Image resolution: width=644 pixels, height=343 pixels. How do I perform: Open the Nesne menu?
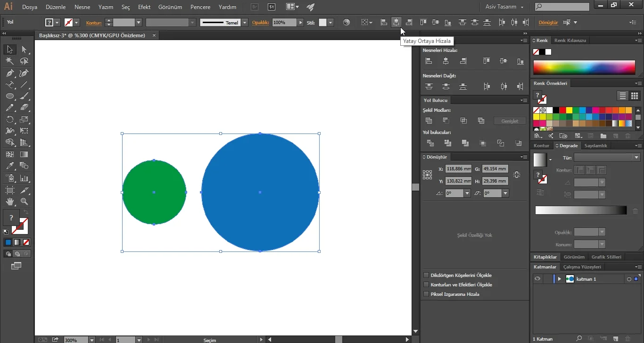[82, 7]
